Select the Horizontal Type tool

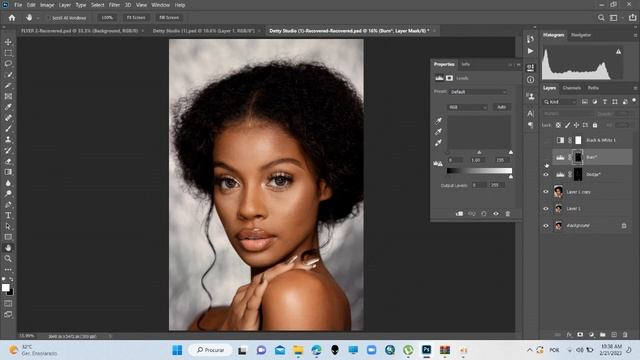tap(8, 215)
